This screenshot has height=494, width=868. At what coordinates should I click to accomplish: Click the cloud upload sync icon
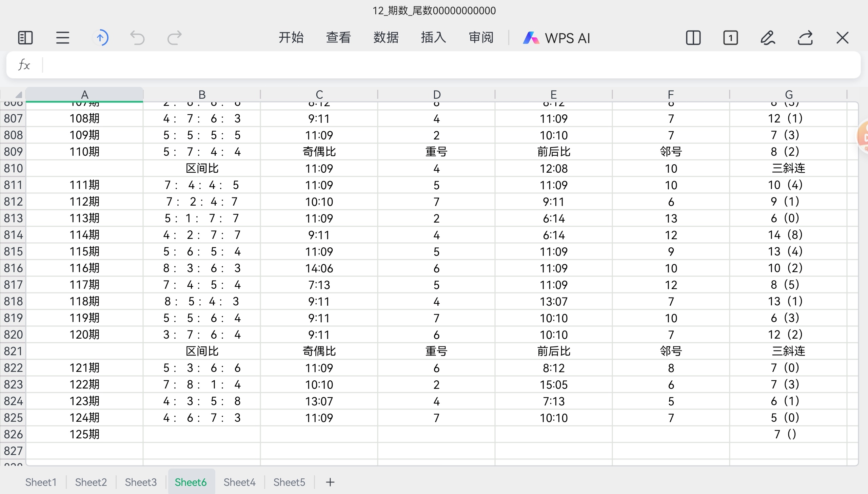(100, 38)
